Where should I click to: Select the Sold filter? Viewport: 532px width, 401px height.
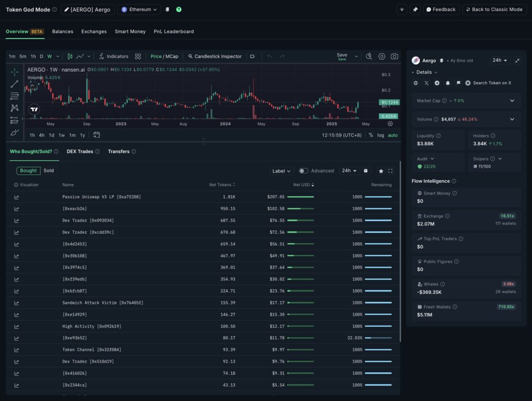coord(48,171)
